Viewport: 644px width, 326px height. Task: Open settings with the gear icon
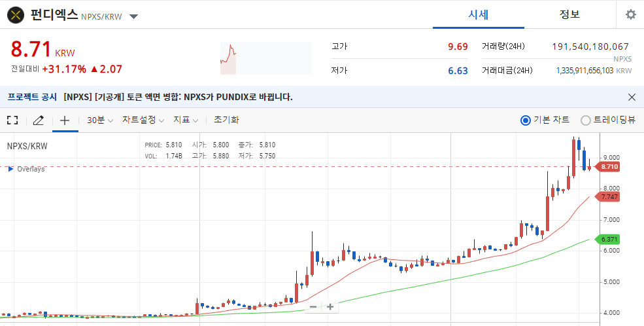point(630,15)
